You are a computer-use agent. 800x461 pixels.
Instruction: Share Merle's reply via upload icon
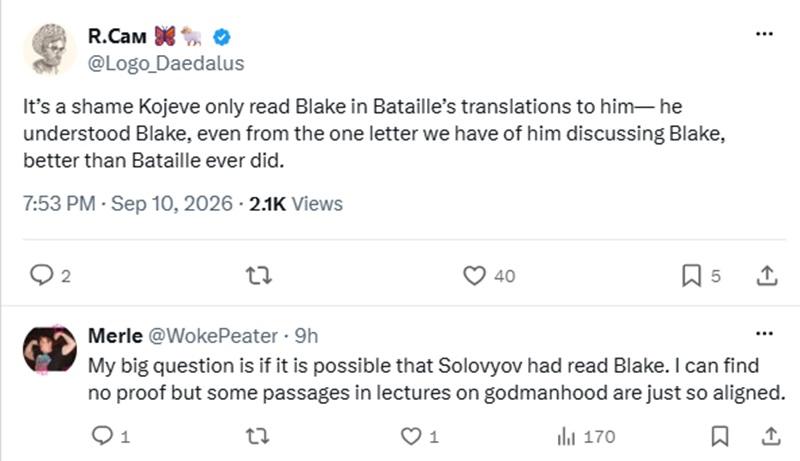pos(771,437)
